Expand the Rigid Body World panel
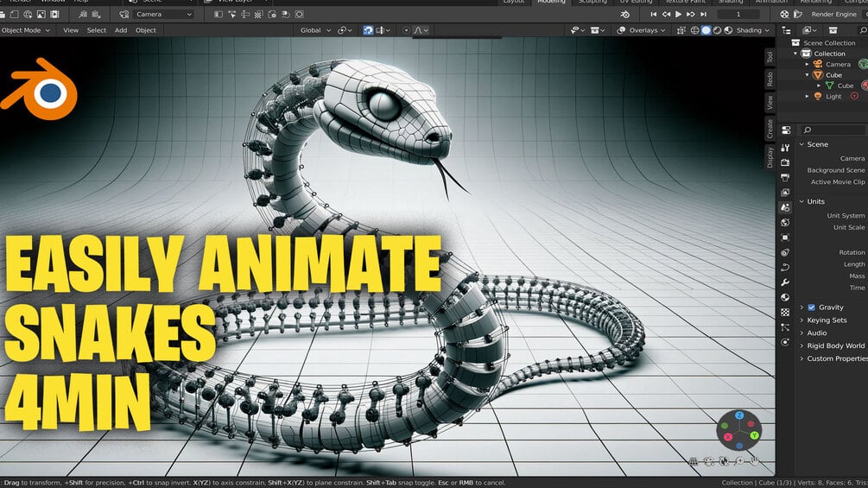The width and height of the screenshot is (868, 488). click(x=801, y=345)
